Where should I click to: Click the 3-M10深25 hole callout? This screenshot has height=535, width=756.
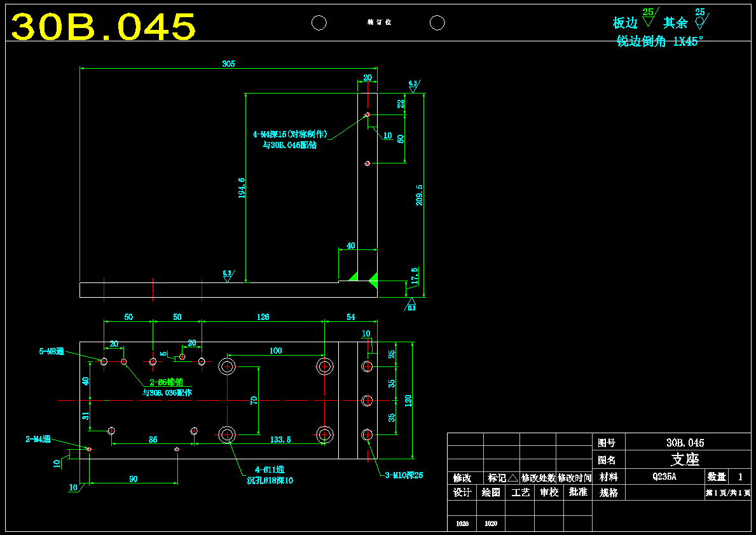[404, 476]
